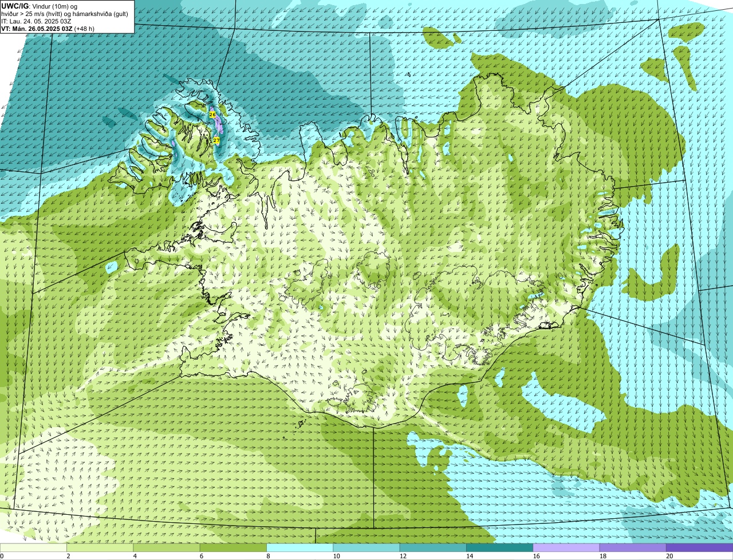The width and height of the screenshot is (733, 560).
Task: Click the scale label '20'
Action: click(x=669, y=556)
